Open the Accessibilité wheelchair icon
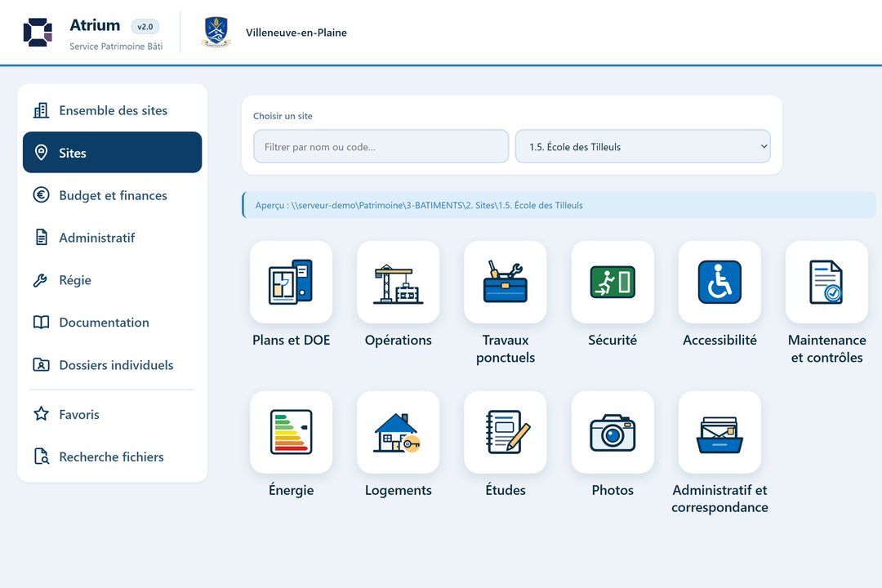The height and width of the screenshot is (588, 882). point(719,282)
